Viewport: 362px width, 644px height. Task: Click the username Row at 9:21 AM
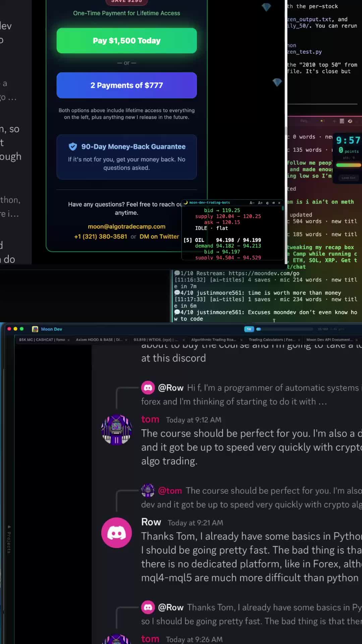tap(151, 522)
